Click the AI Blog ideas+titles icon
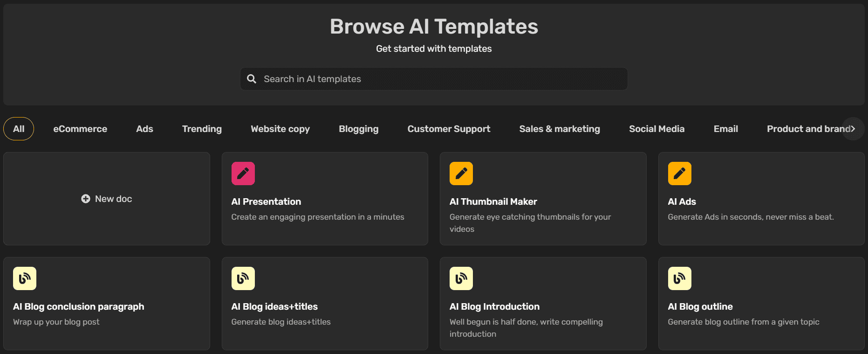This screenshot has height=354, width=868. tap(243, 278)
